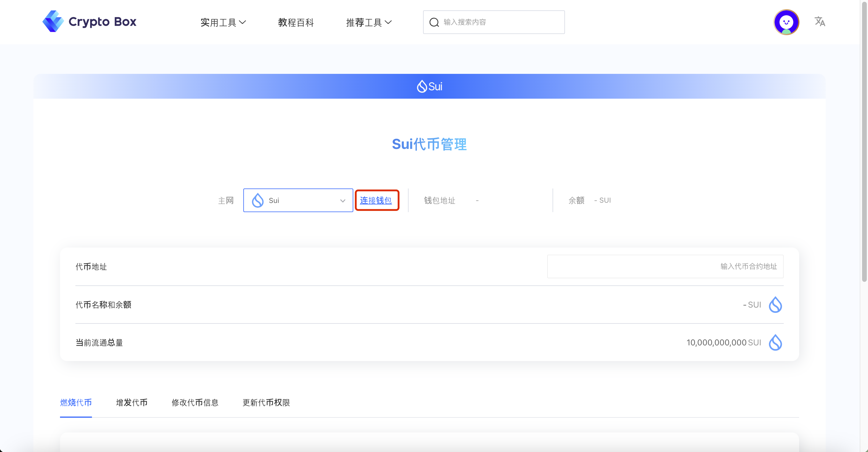Screen dimensions: 868x452
Task: Click the 连接钱包 link
Action: [376, 200]
